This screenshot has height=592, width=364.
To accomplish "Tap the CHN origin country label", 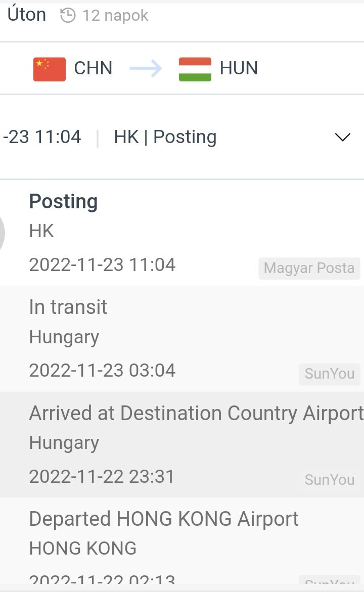I will pyautogui.click(x=93, y=68).
